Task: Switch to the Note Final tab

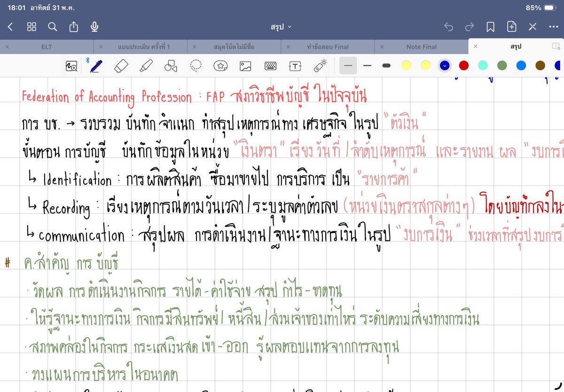Action: 422,47
